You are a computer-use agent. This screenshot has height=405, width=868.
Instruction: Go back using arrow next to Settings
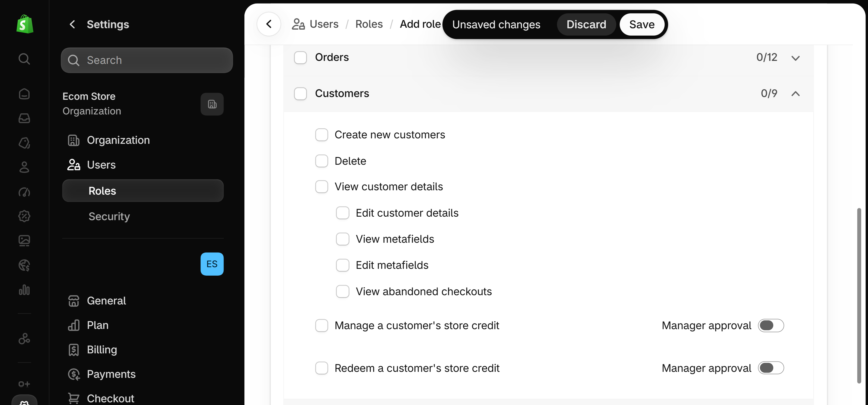(x=72, y=24)
